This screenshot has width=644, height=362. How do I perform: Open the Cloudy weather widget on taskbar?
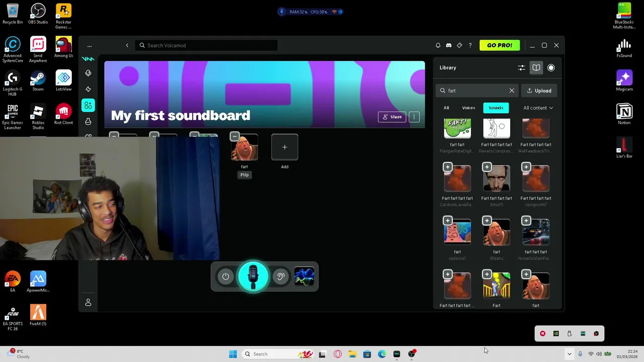[18, 354]
